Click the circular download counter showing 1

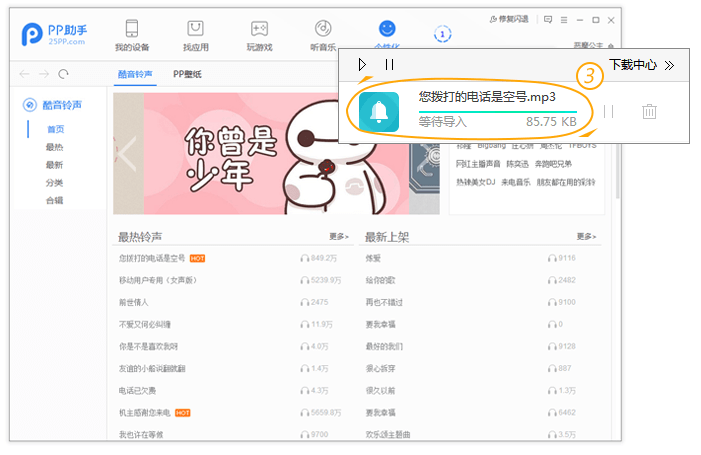[443, 34]
